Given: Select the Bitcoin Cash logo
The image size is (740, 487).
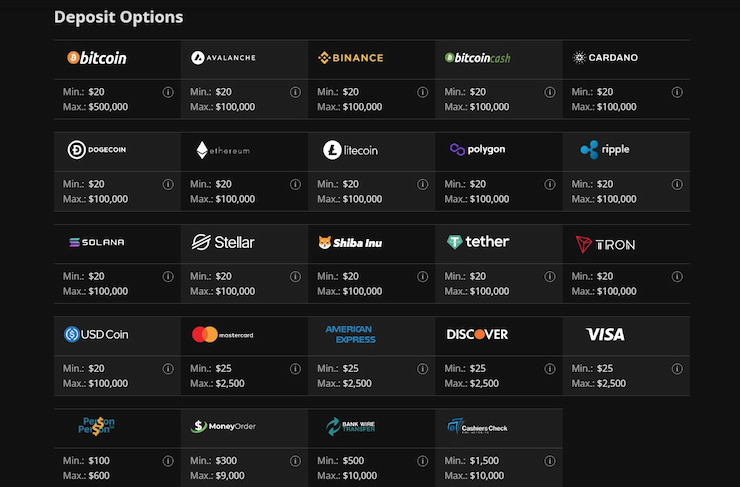Looking at the screenshot, I should [478, 58].
